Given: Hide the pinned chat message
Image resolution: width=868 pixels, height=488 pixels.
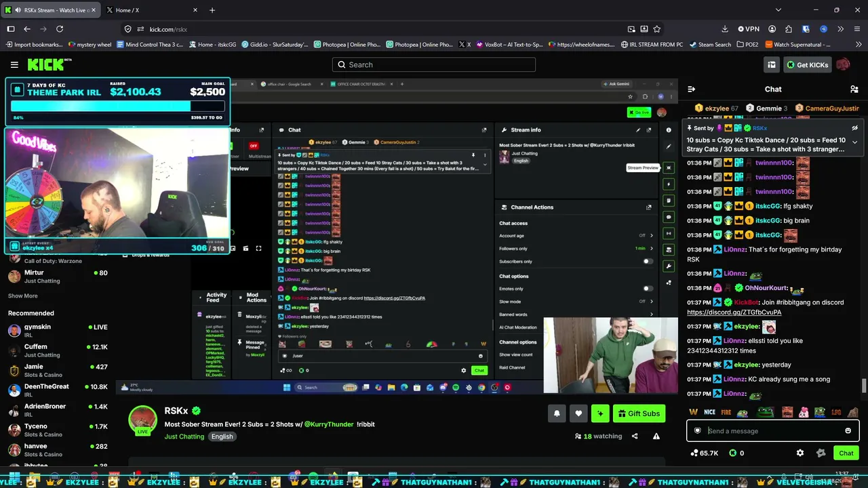Looking at the screenshot, I should [854, 127].
